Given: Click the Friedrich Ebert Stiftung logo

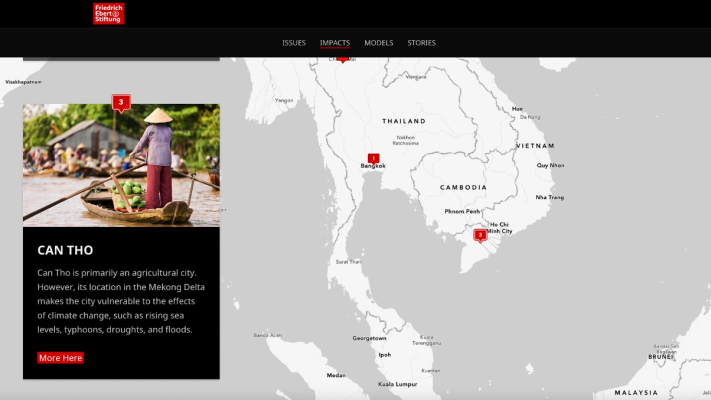Looking at the screenshot, I should [108, 13].
